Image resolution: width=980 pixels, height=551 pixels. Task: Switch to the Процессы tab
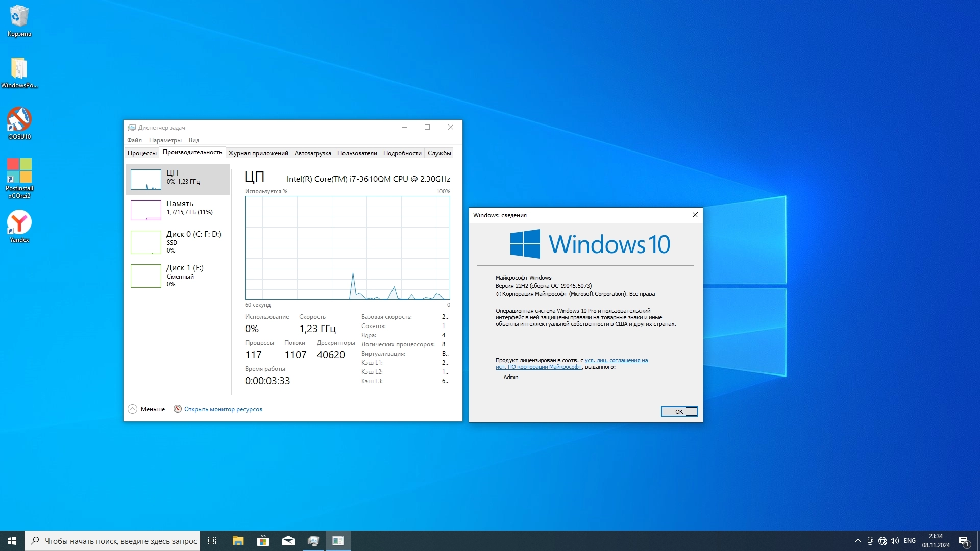(x=142, y=153)
